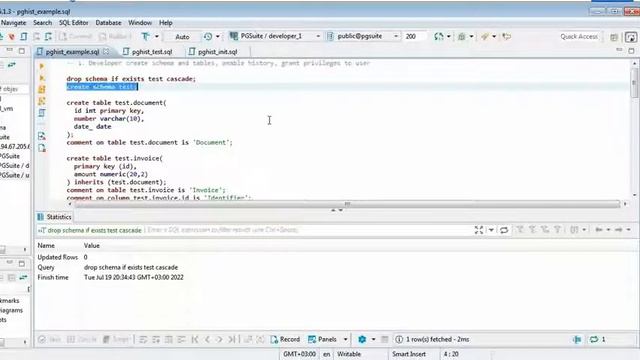Open the dropdown arrow next to Panels

click(345, 339)
